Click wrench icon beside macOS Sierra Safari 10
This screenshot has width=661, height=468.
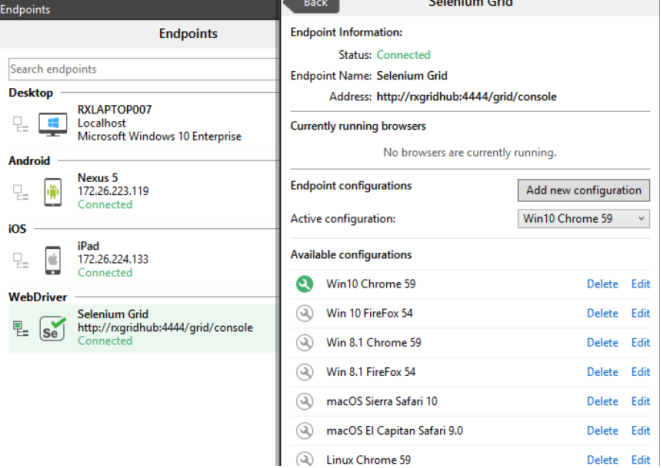tap(304, 401)
